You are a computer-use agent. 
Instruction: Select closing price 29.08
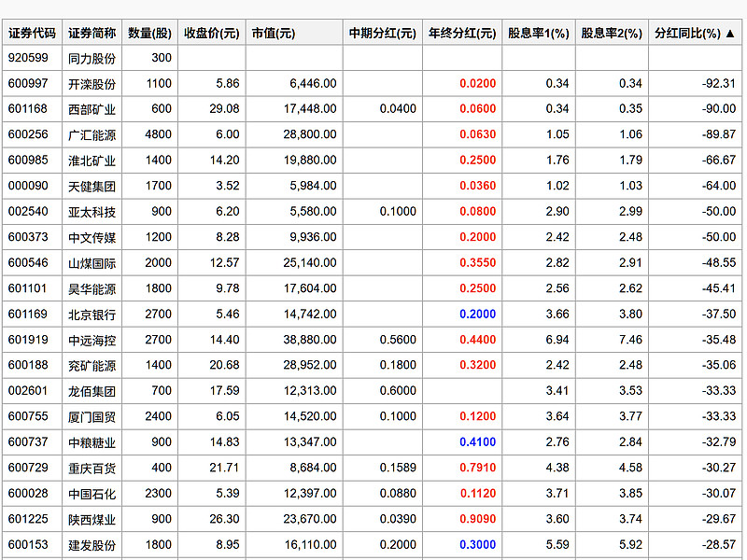224,108
